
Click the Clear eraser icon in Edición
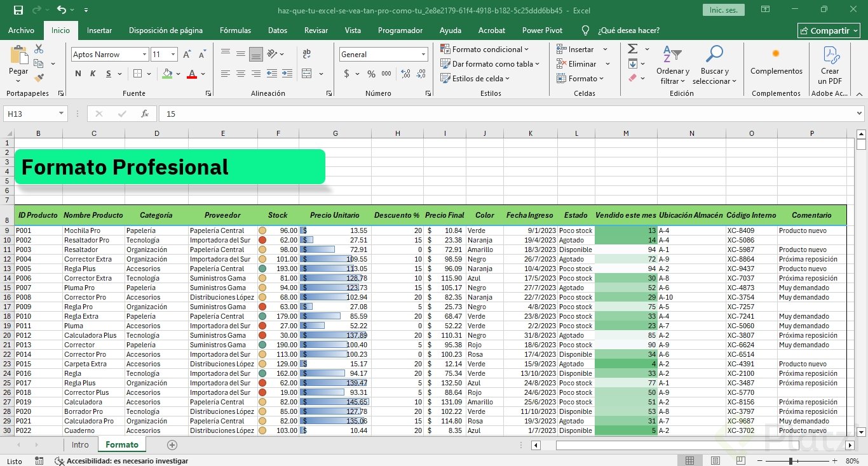click(x=632, y=78)
